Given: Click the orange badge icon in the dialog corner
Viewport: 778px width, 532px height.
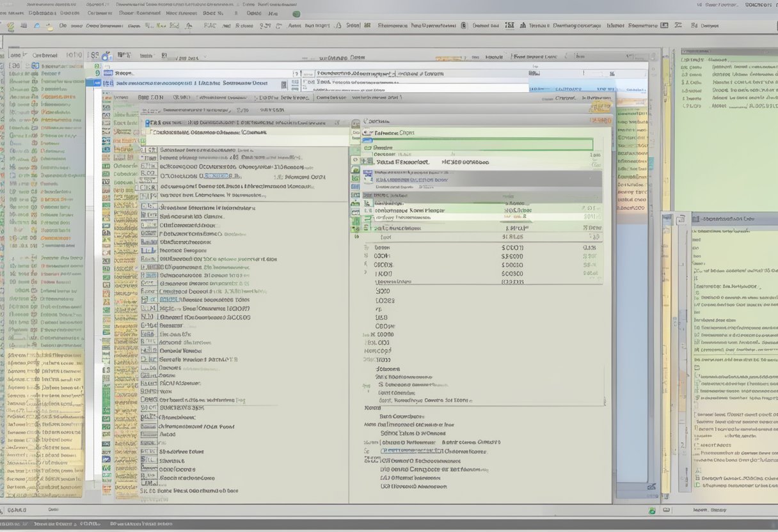Looking at the screenshot, I should point(601,106).
